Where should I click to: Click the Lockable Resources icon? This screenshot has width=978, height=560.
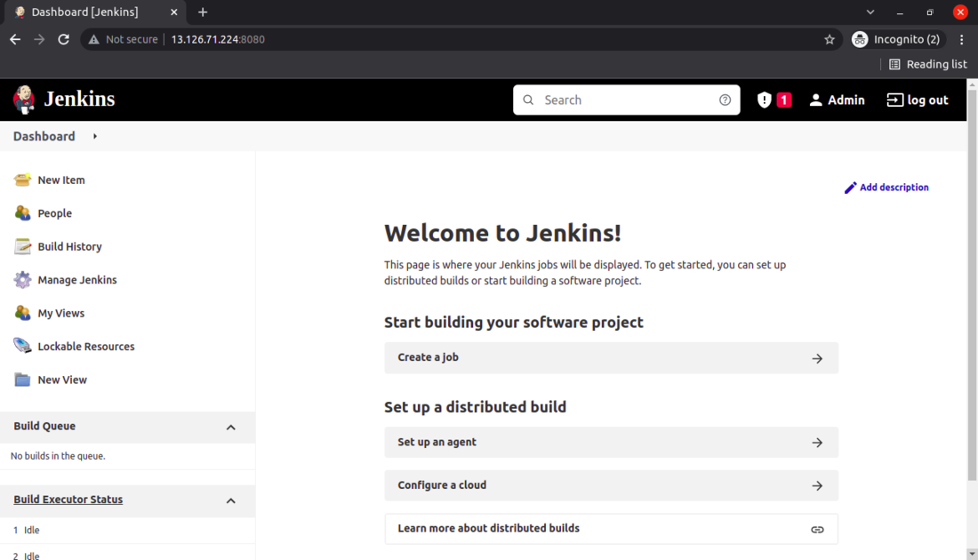[x=22, y=347]
